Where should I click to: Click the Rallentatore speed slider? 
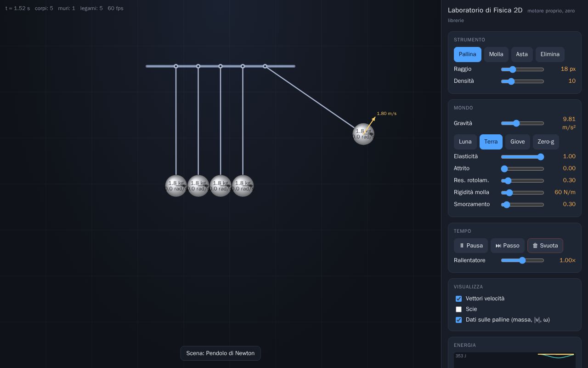[522, 260]
